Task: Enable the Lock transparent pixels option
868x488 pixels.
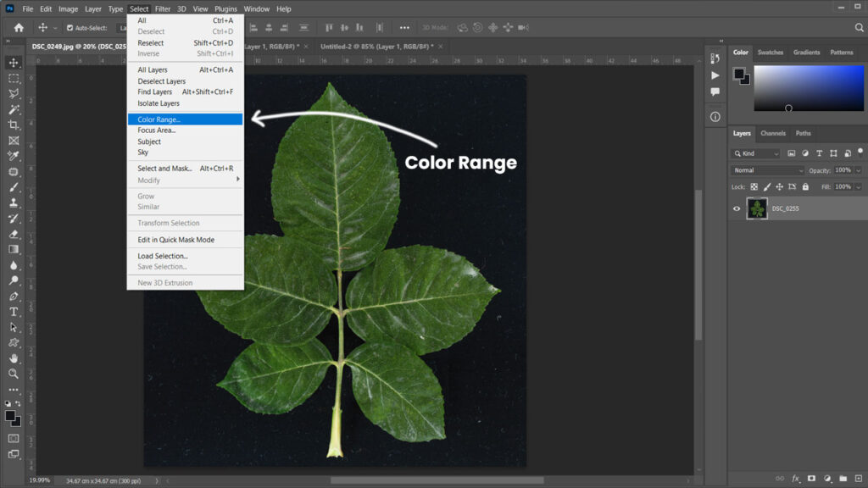Action: tap(754, 186)
